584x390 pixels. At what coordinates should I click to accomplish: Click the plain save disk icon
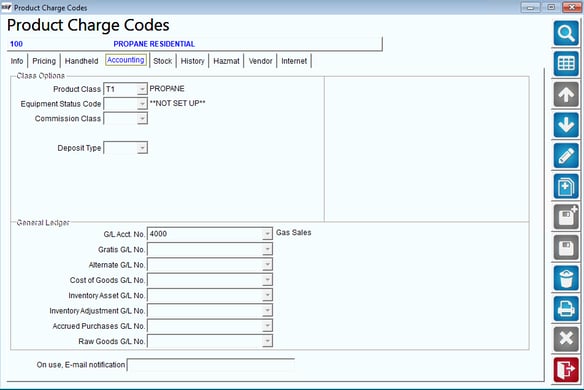pyautogui.click(x=566, y=247)
